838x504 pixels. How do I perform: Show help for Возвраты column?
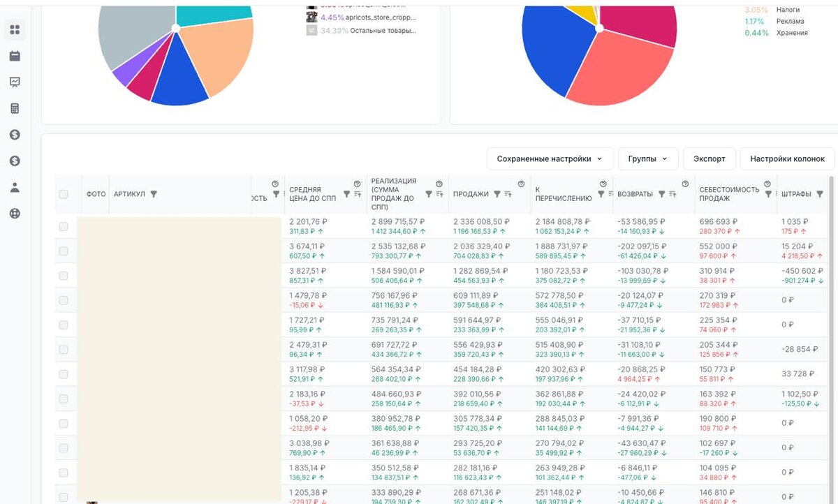(685, 184)
